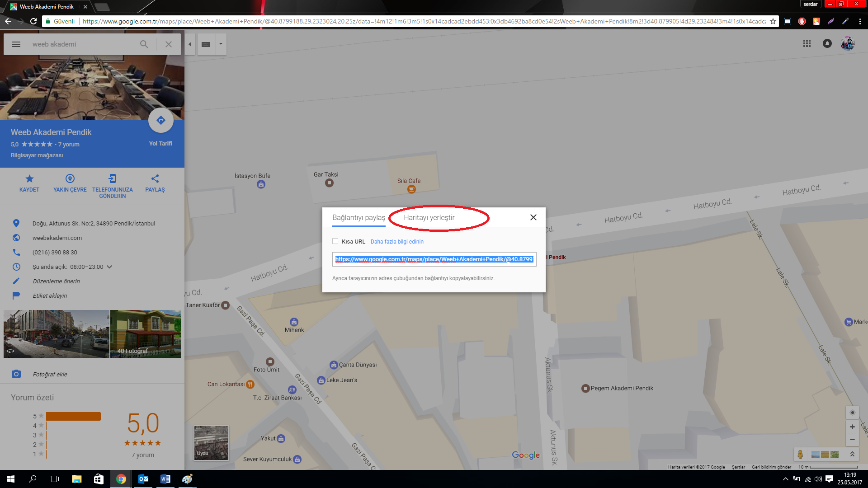Click Fotoğraf ekle
The height and width of the screenshot is (488, 868).
click(50, 374)
